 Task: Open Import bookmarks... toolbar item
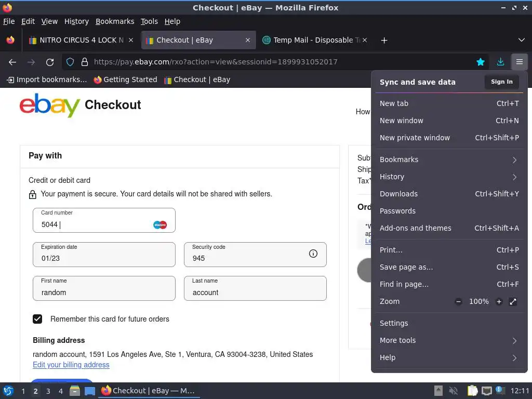click(x=47, y=79)
